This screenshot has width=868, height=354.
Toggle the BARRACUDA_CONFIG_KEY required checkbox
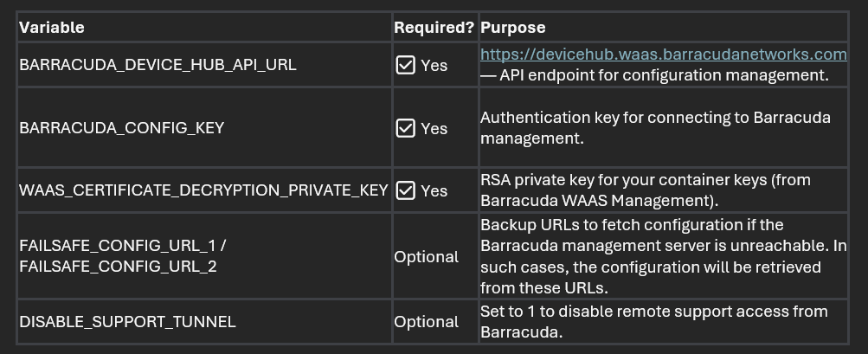click(x=405, y=128)
